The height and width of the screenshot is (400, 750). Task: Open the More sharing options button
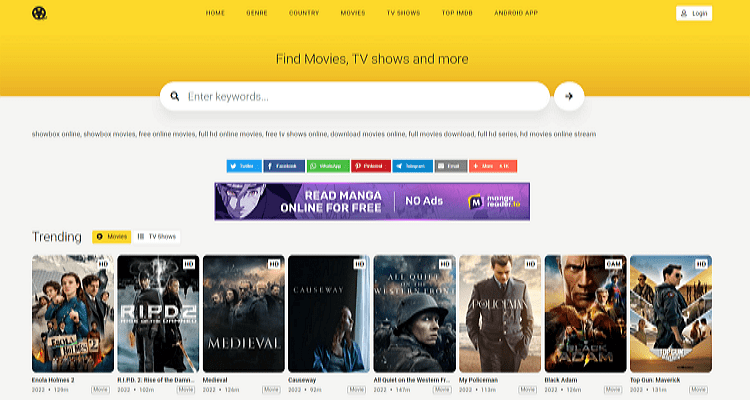click(493, 166)
